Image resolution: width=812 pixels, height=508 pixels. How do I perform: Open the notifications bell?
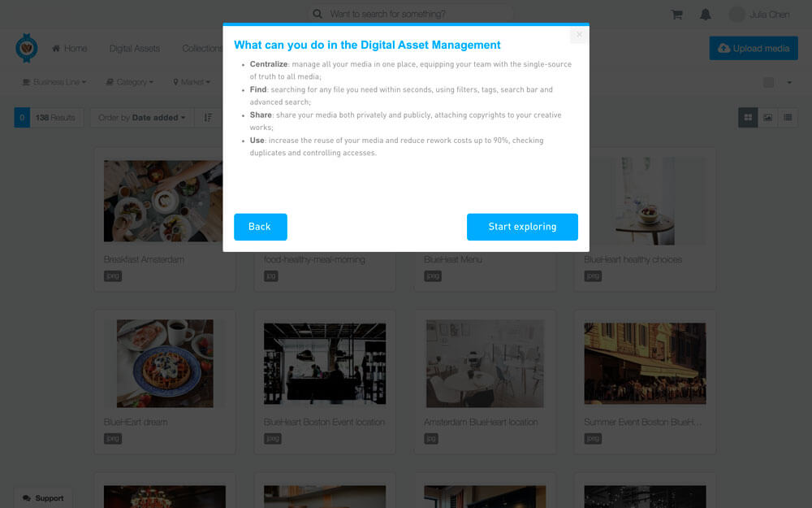click(706, 15)
